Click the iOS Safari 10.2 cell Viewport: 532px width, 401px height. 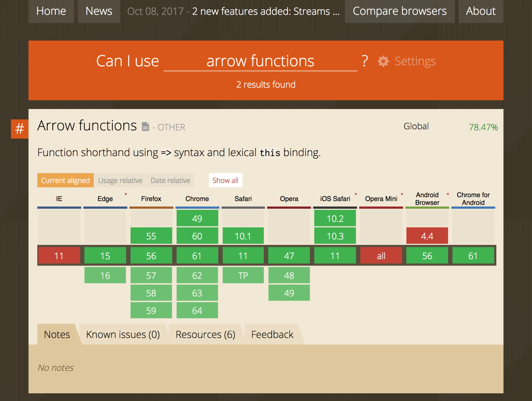[335, 218]
